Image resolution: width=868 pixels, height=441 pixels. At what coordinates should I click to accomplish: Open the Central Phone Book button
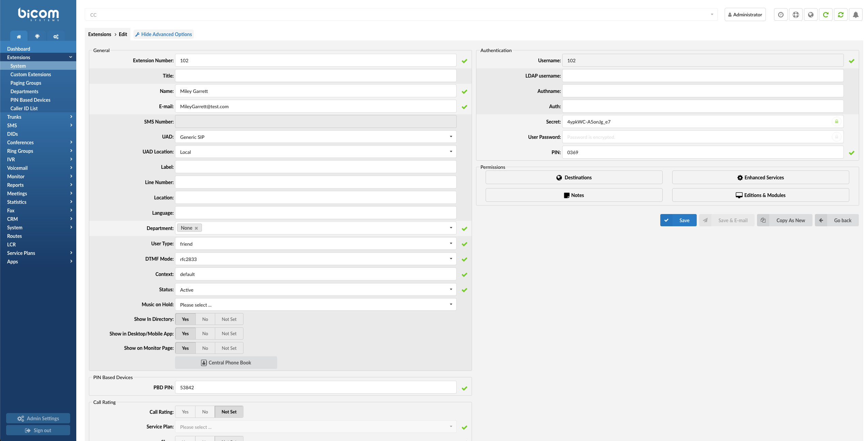[226, 362]
